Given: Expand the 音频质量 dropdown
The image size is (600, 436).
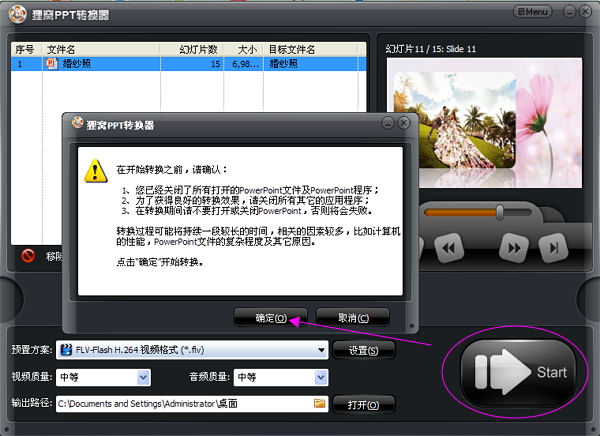Looking at the screenshot, I should 321,377.
